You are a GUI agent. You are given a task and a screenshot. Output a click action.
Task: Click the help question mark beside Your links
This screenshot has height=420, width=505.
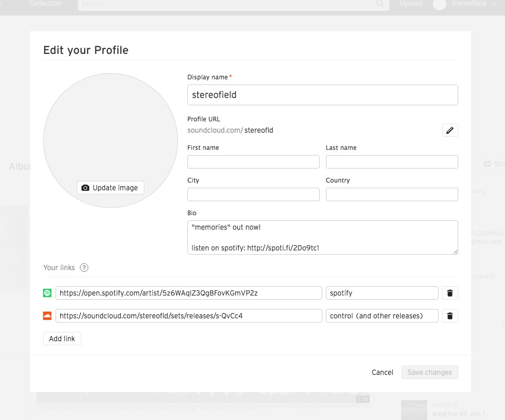pos(84,268)
